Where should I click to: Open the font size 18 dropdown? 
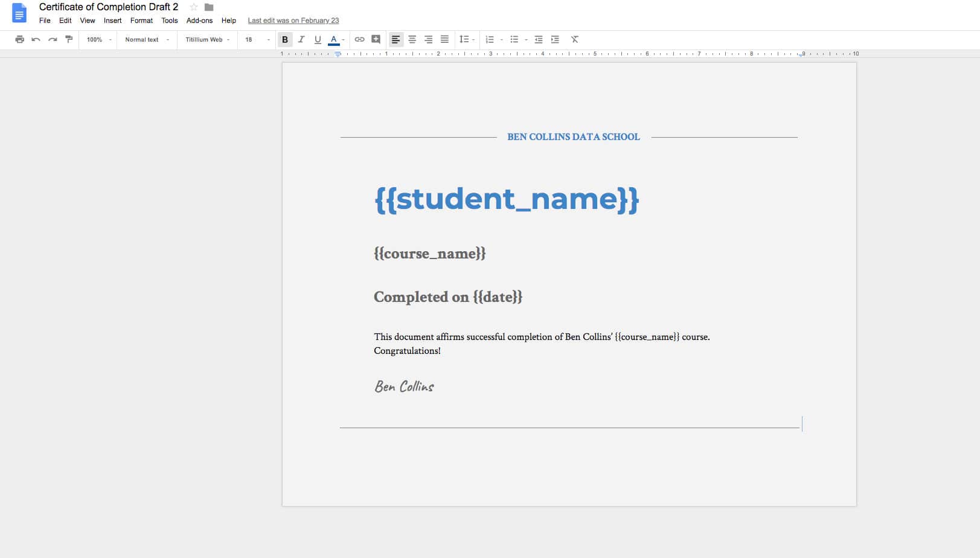click(257, 39)
